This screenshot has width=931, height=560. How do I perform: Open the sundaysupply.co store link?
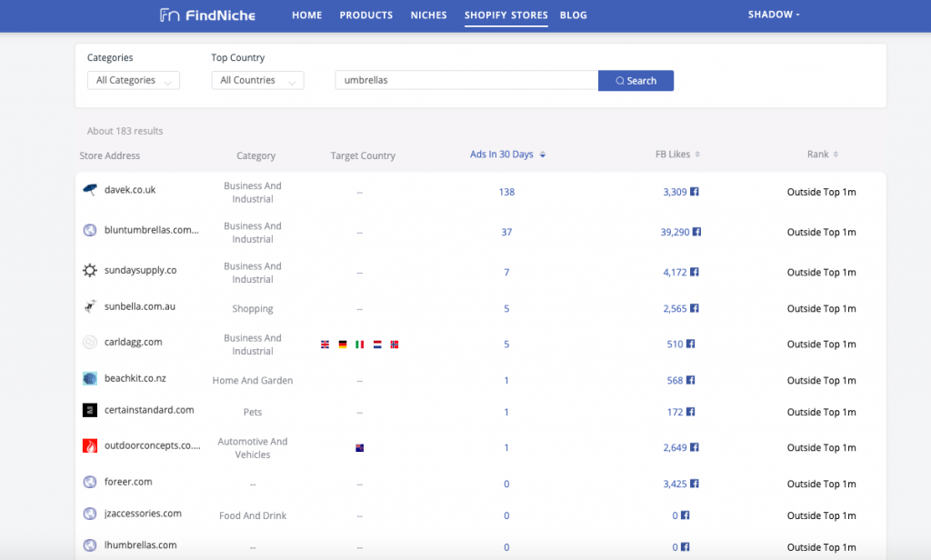click(141, 270)
